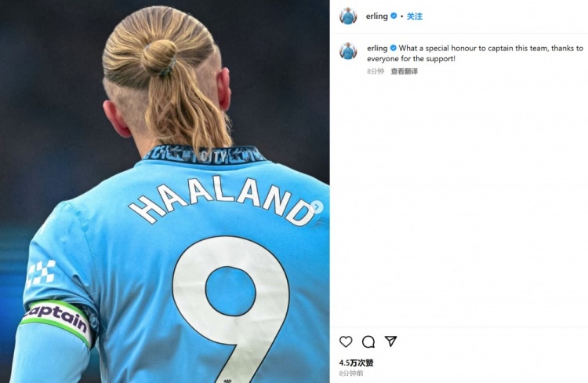Viewport: 588px width, 383px height.
Task: Like the post with the heart icon
Action: click(x=346, y=341)
